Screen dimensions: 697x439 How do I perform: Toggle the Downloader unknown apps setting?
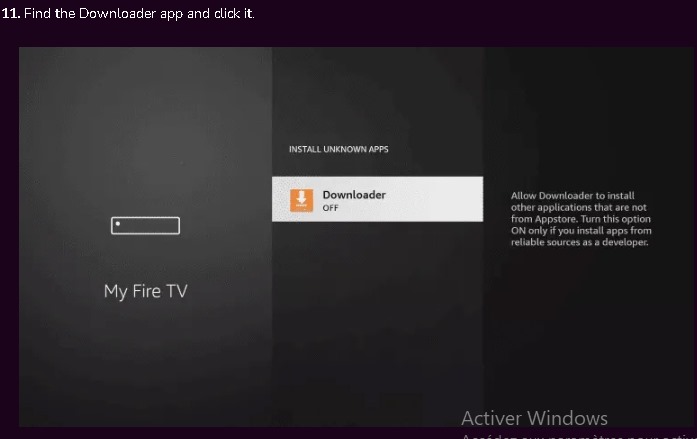click(x=377, y=200)
